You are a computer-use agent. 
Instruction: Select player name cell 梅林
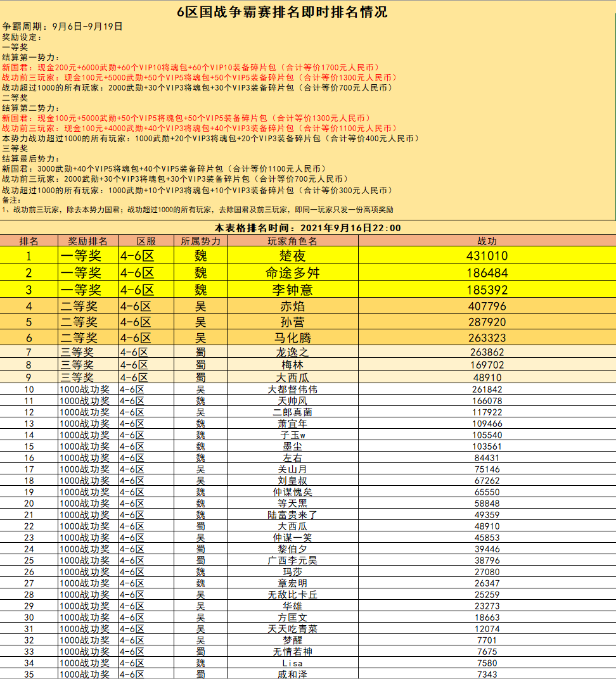[292, 365]
